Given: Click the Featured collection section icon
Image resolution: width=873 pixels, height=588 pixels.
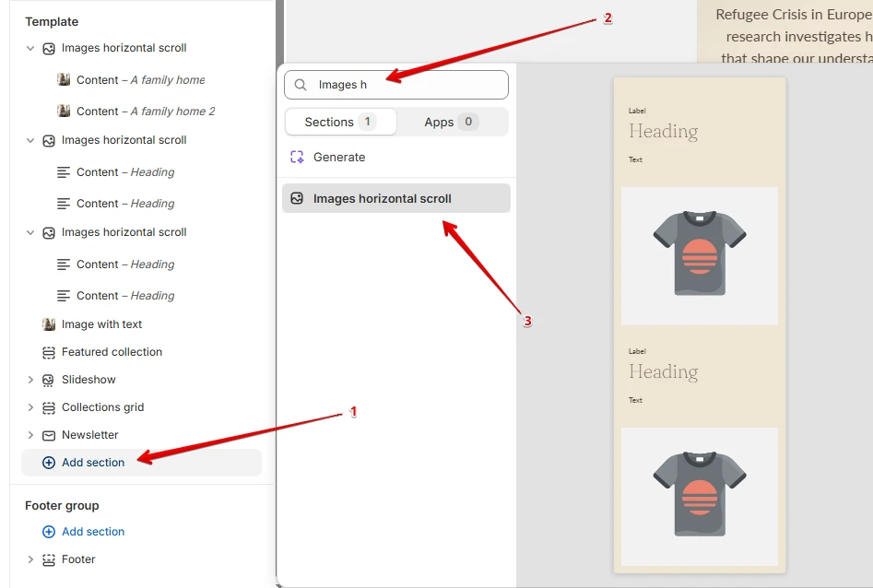Looking at the screenshot, I should pyautogui.click(x=49, y=352).
